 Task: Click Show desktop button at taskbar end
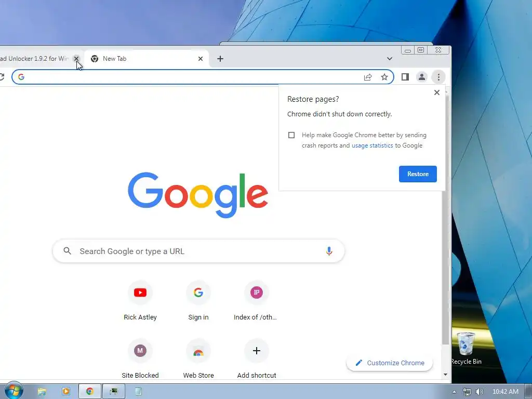528,392
